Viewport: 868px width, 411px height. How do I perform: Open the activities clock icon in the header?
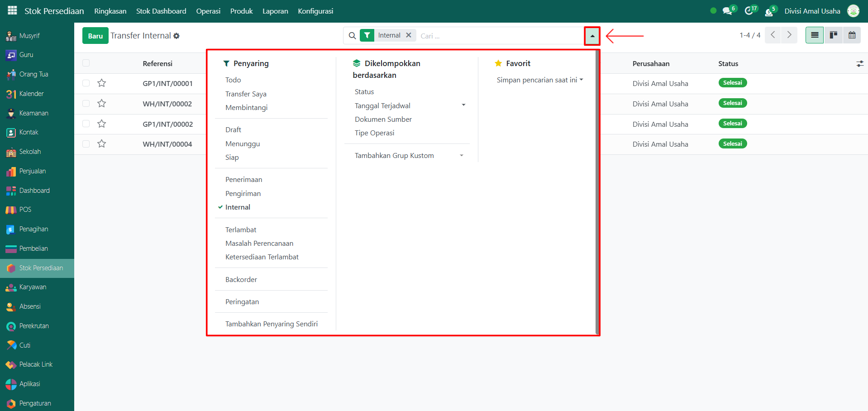click(749, 11)
